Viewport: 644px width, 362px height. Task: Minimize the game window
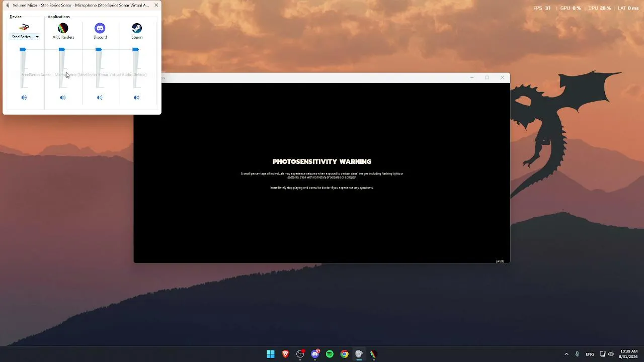[472, 77]
